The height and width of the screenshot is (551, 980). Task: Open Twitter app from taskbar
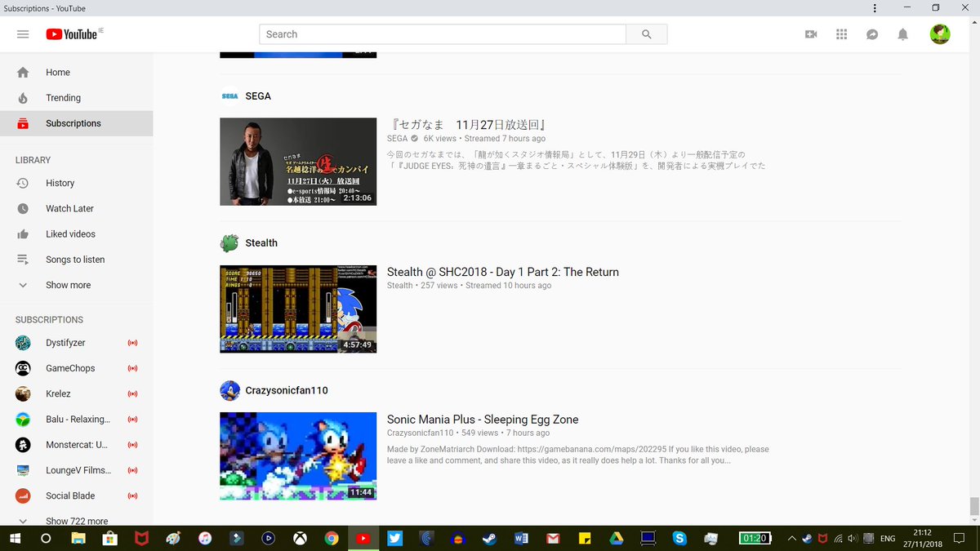(x=394, y=539)
